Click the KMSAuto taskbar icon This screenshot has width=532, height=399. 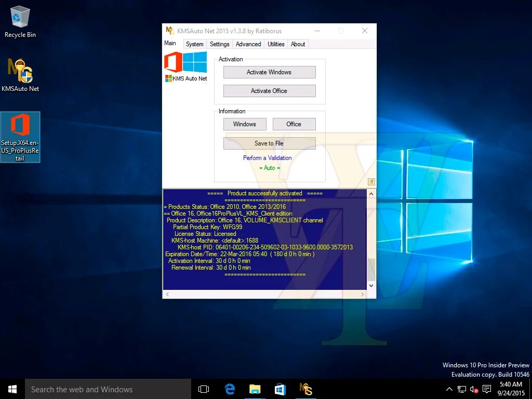(305, 389)
